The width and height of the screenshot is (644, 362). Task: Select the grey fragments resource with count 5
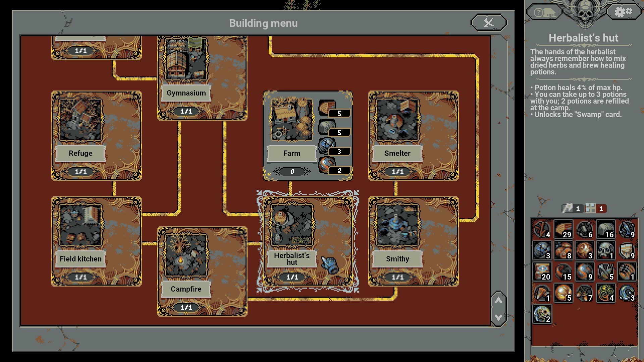tap(606, 271)
